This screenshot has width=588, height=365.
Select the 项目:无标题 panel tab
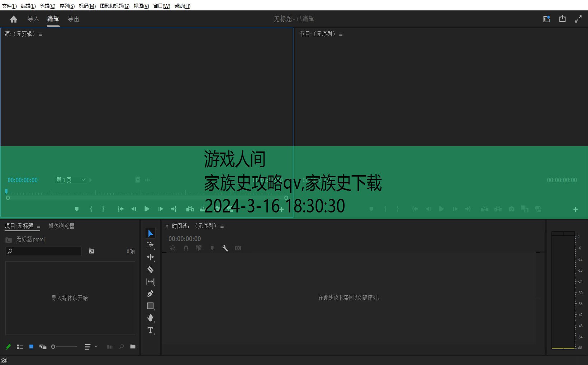[x=19, y=226]
